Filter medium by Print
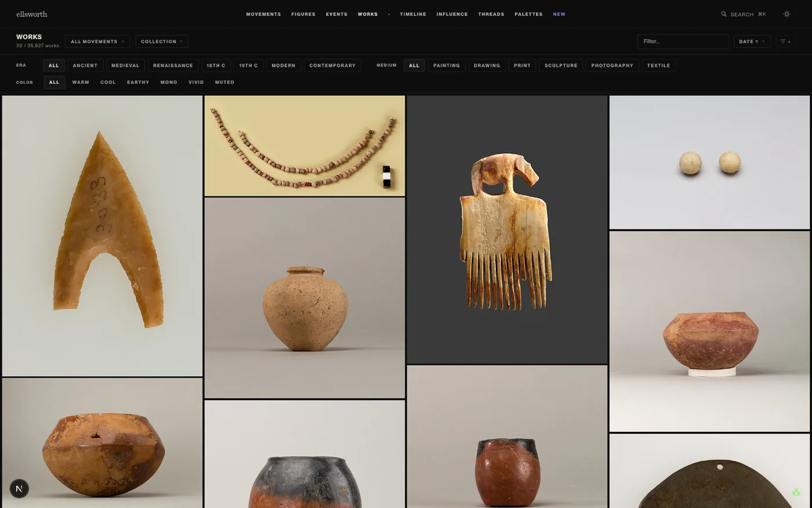The width and height of the screenshot is (812, 508). 522,66
